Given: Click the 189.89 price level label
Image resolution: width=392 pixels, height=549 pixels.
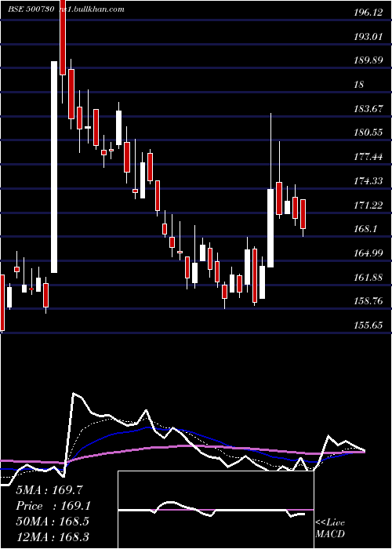Looking at the screenshot, I should [x=368, y=60].
